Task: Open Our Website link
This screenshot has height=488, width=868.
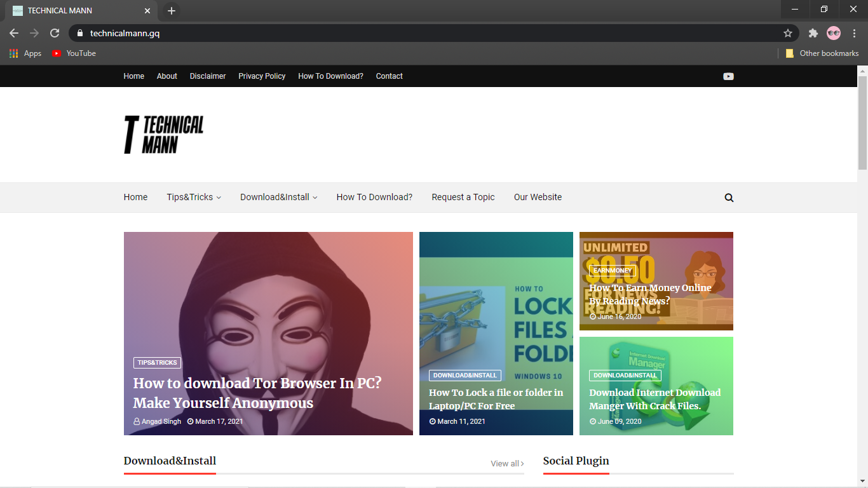Action: pos(538,198)
